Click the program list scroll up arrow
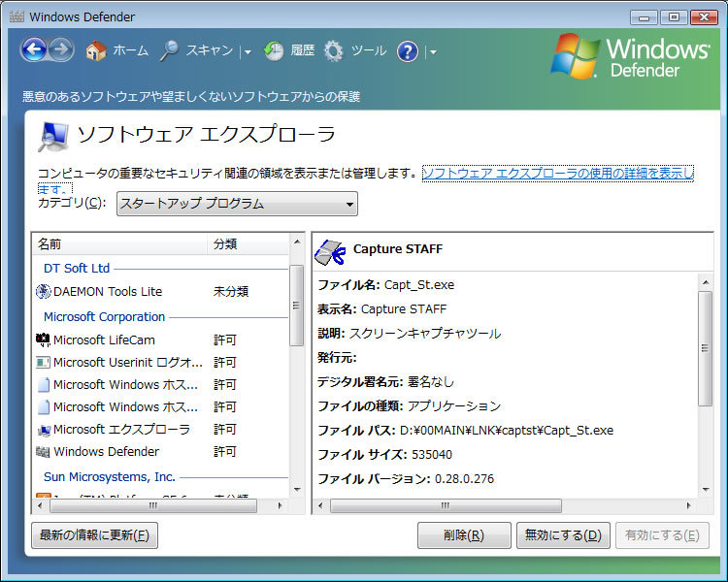The width and height of the screenshot is (728, 582). (x=297, y=242)
